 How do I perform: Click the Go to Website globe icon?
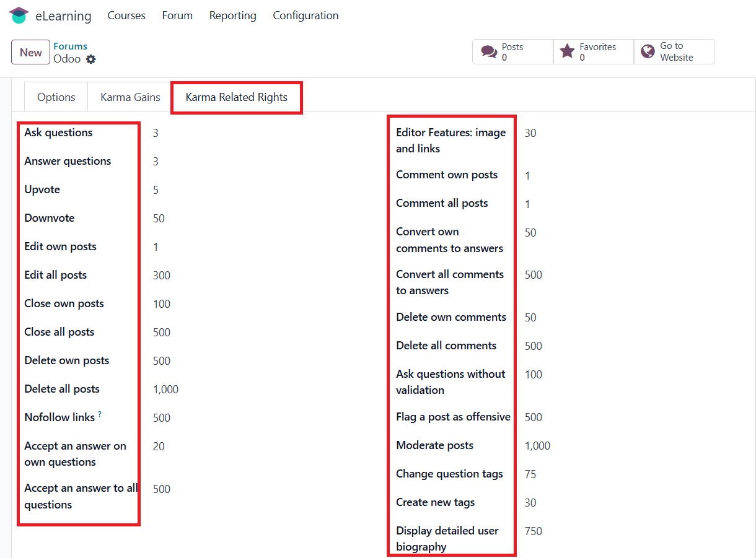648,51
